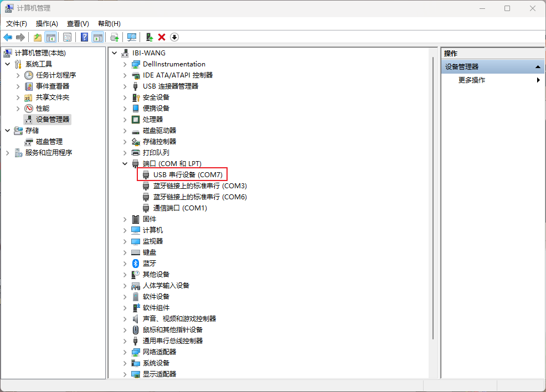Click the Bluetooth icon next to 蓝牙
The height and width of the screenshot is (392, 546).
[136, 264]
